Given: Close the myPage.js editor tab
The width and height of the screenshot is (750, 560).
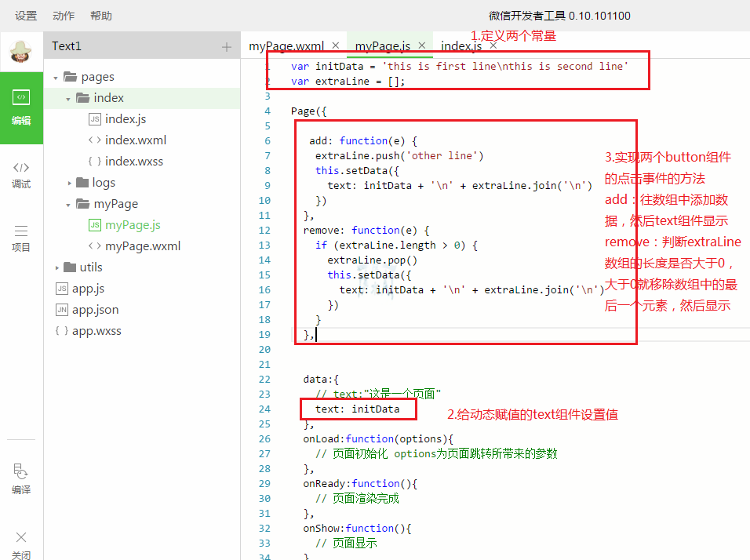Looking at the screenshot, I should tap(422, 45).
